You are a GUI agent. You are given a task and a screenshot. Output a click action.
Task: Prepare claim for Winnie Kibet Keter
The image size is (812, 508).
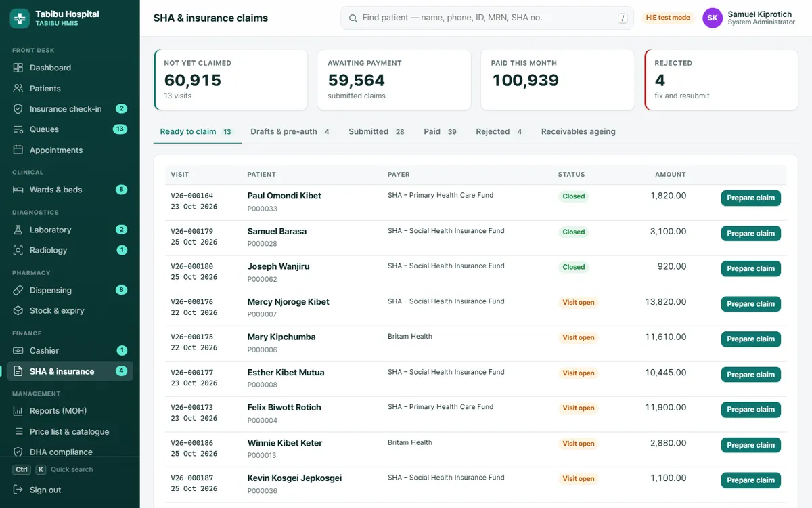coord(751,445)
